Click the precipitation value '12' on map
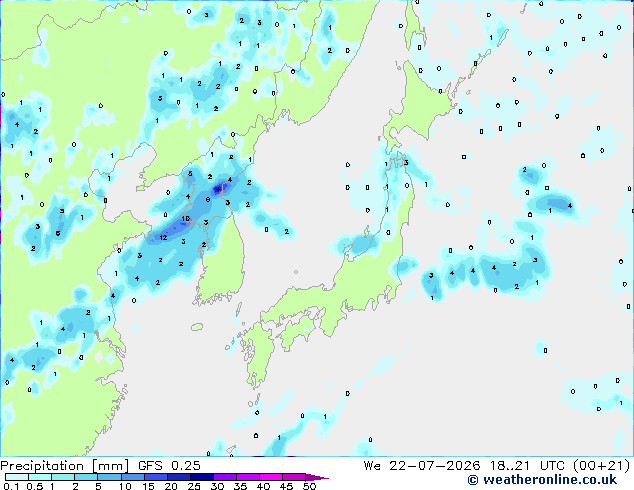Screen dimensions: 634x490 click(163, 237)
